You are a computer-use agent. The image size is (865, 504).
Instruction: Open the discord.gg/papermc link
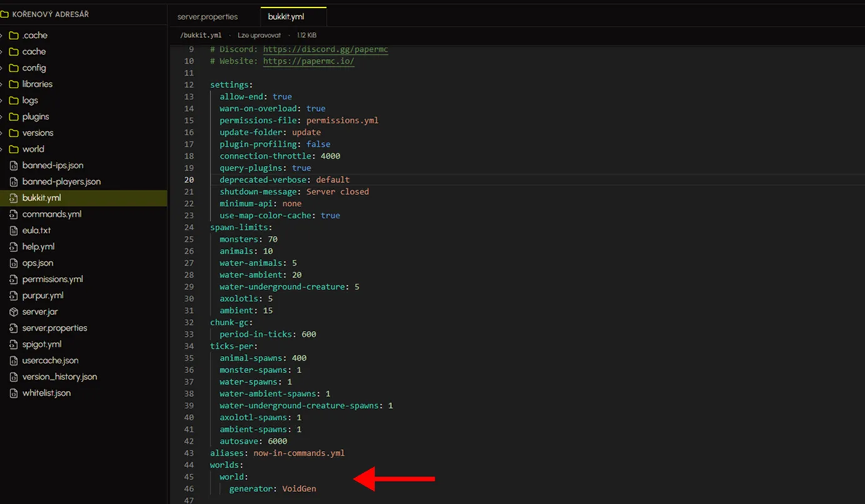[x=325, y=49]
